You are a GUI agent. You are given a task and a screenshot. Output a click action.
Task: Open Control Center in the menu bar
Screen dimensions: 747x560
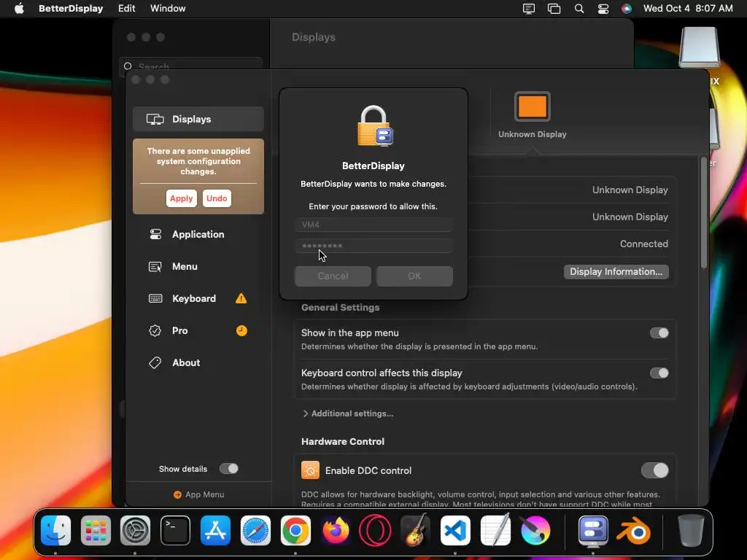(x=603, y=9)
